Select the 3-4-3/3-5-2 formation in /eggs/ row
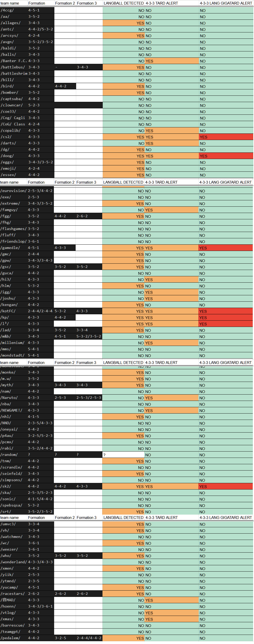The height and width of the screenshot is (644, 254). tap(41, 162)
